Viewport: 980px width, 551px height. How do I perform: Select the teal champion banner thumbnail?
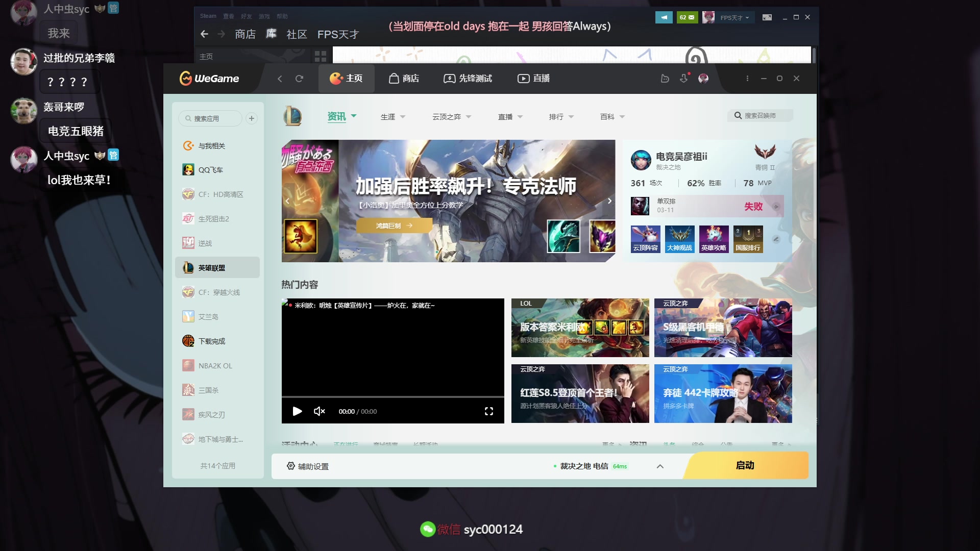click(563, 236)
